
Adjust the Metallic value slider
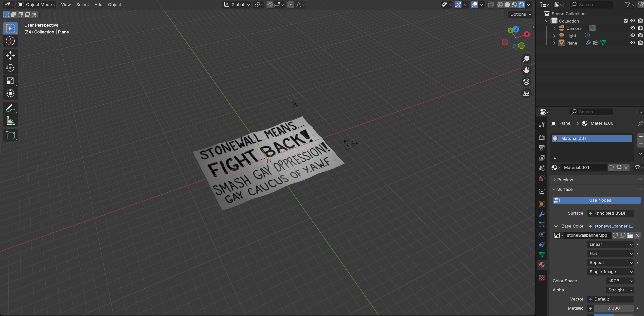pos(613,308)
